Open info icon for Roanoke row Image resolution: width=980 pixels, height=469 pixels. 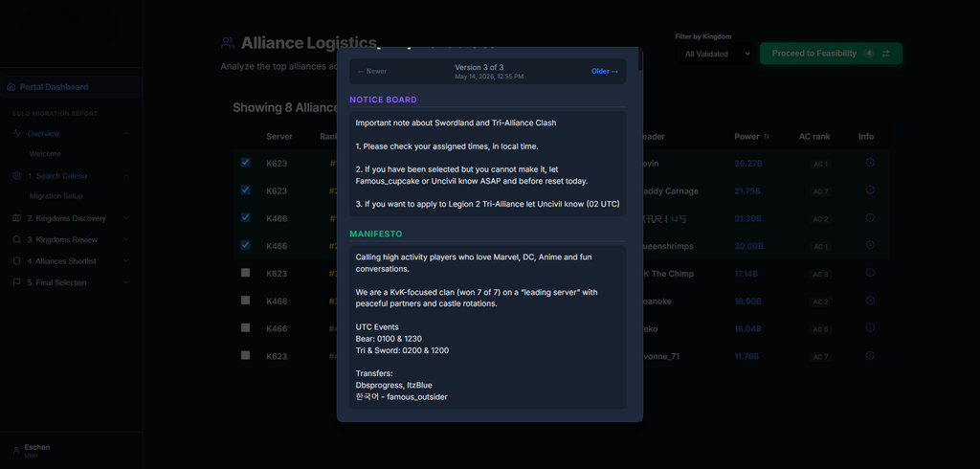tap(869, 301)
